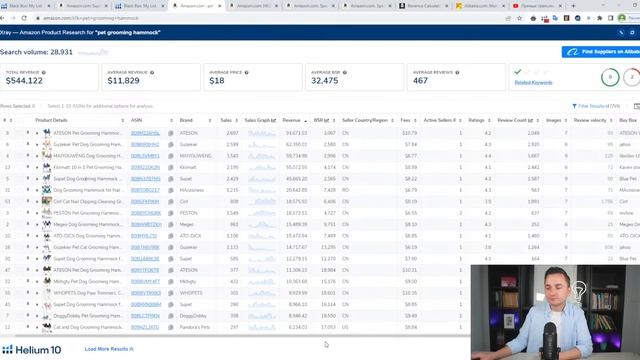640x360 pixels.
Task: Click Find Suppliers on Alibaba button
Action: (x=601, y=52)
